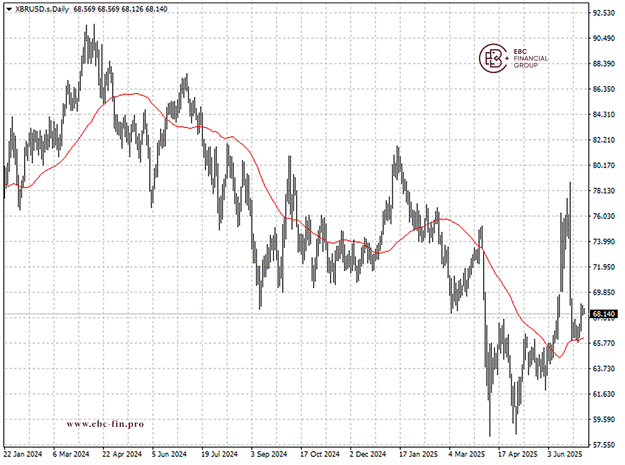Click the tall price spike candle in June 2025
Image resolution: width=625 pixels, height=465 pixels.
(x=570, y=184)
